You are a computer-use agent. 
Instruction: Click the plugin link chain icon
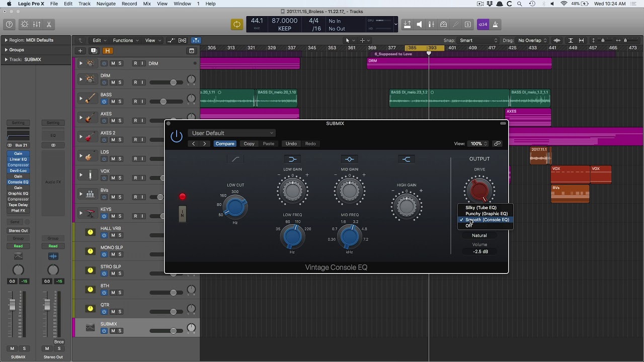pyautogui.click(x=498, y=144)
